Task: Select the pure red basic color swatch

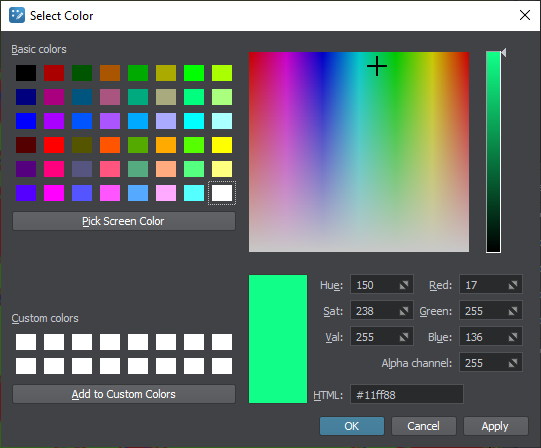Action: [x=54, y=145]
